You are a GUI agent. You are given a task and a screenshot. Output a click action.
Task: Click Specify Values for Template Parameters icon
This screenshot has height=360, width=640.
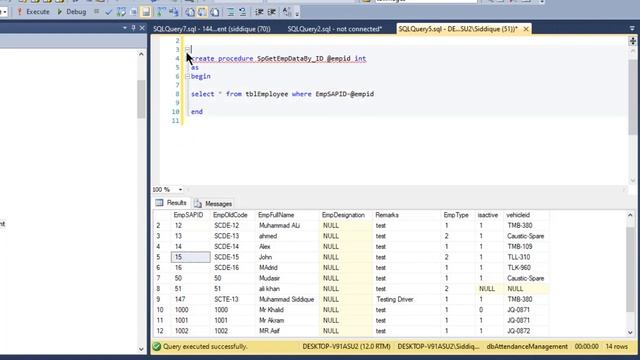pyautogui.click(x=287, y=12)
